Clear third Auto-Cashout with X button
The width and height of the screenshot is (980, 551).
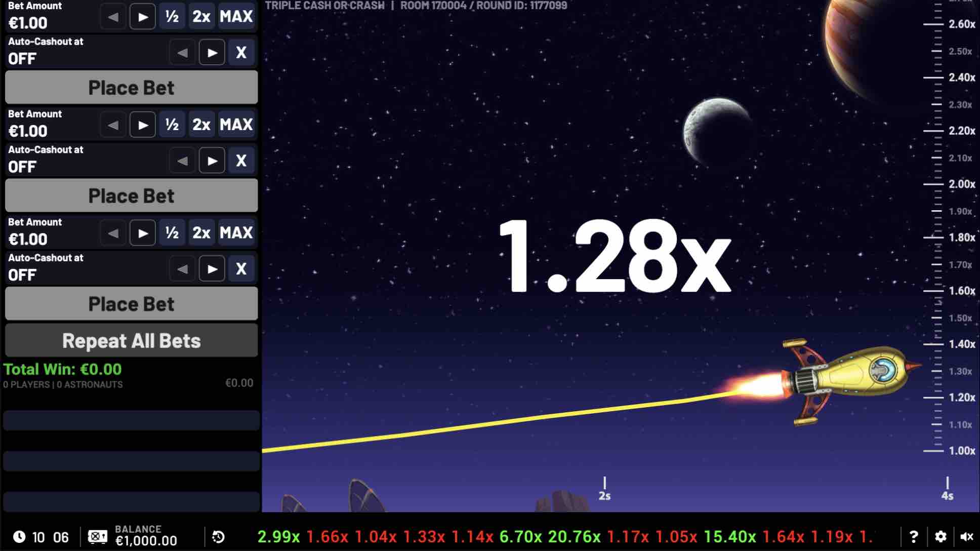241,268
